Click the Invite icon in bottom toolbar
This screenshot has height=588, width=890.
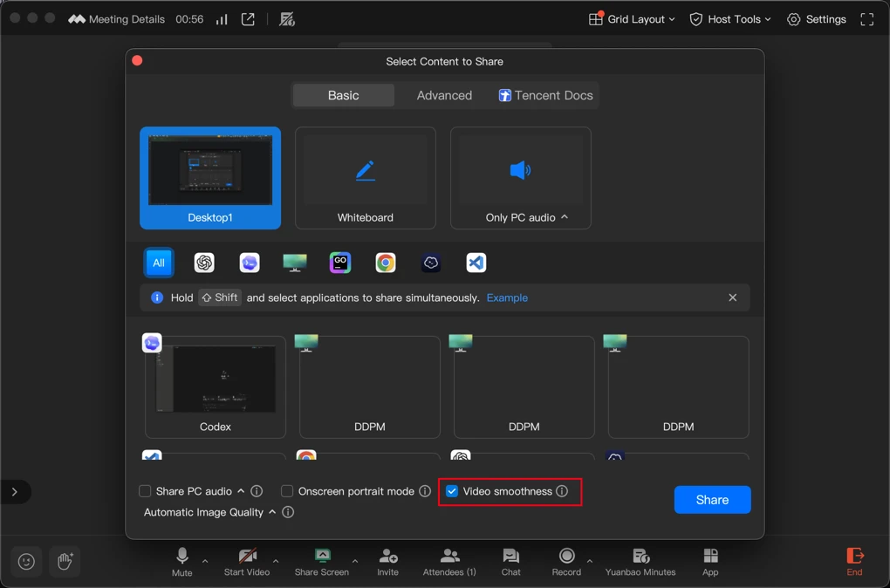[x=388, y=562]
